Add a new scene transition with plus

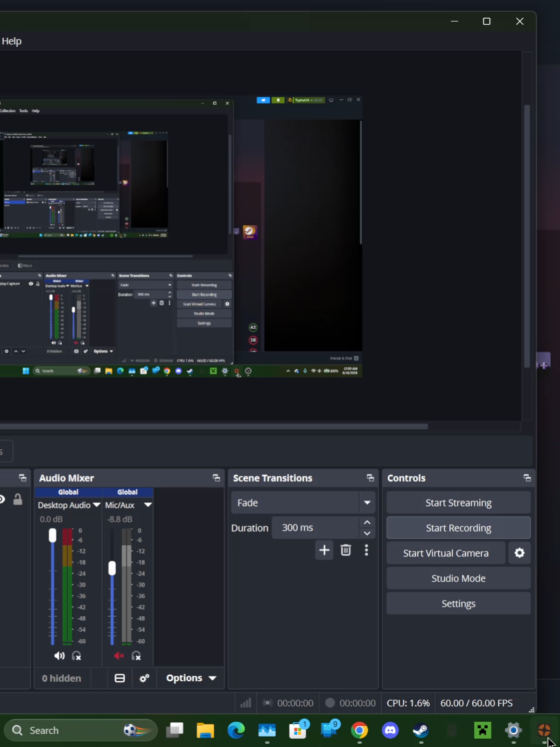[x=324, y=550]
